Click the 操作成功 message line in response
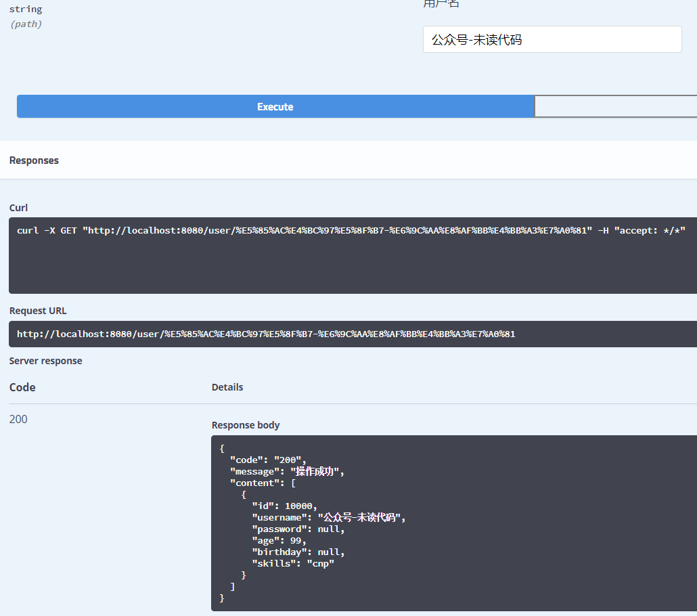This screenshot has width=697, height=616. 287,472
